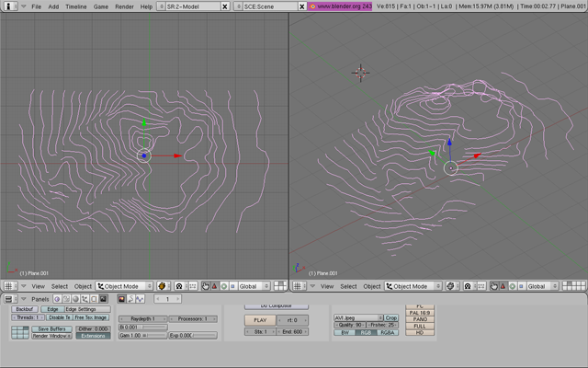The width and height of the screenshot is (588, 368).
Task: Open draw type selector in right viewport
Action: [452, 286]
